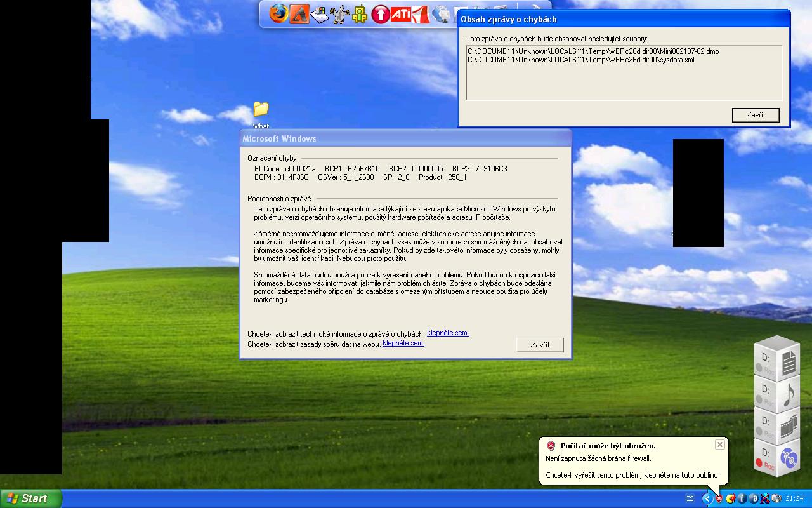Click 'Zavřít' in the 'Obsah zprávy o chybách' window

pos(756,115)
